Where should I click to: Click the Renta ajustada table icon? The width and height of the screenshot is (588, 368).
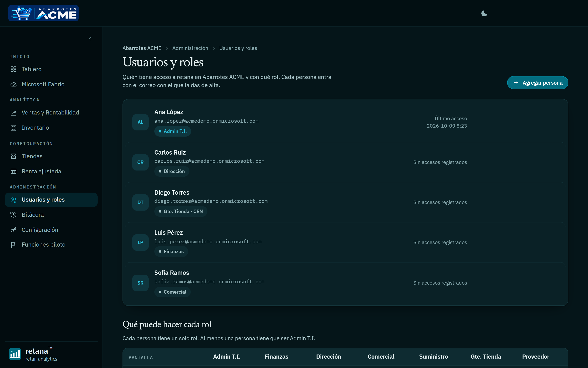(13, 171)
